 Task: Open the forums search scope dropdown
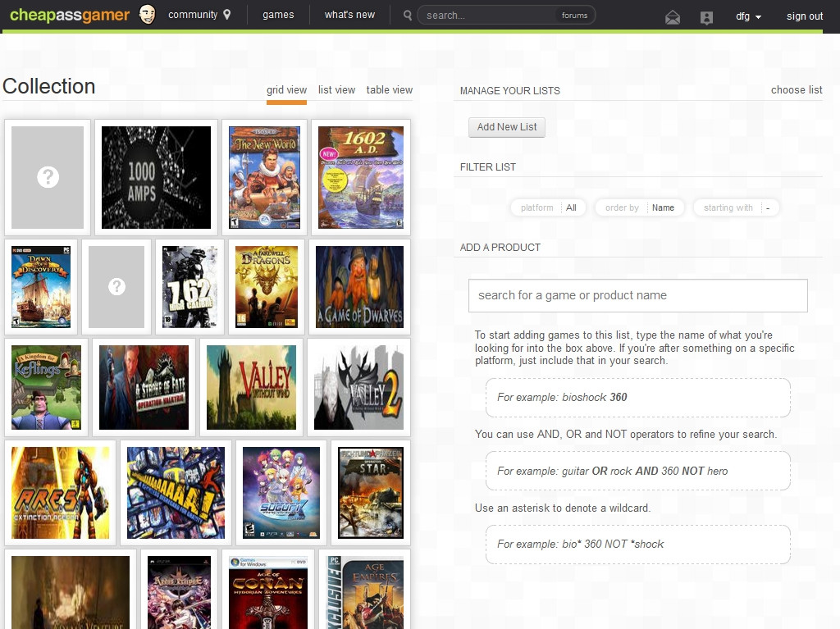575,16
